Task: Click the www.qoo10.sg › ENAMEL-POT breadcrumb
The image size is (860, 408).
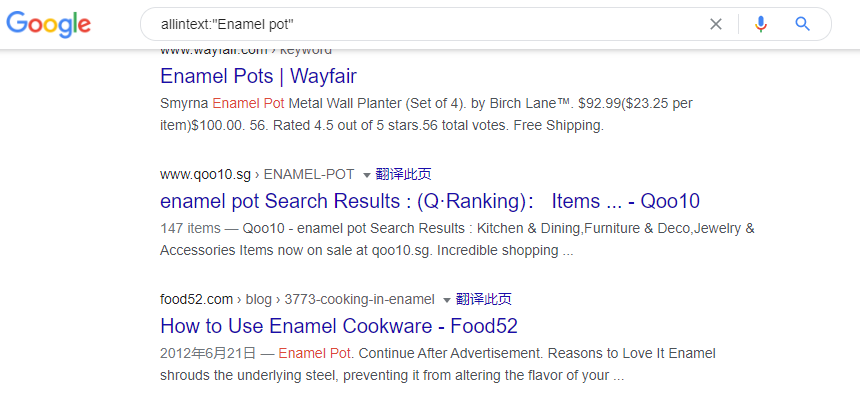Action: (257, 174)
